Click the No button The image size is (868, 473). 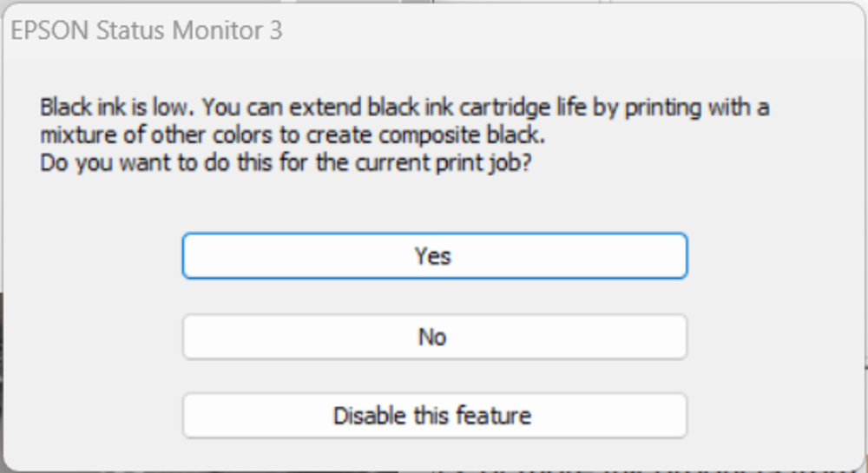click(x=434, y=337)
